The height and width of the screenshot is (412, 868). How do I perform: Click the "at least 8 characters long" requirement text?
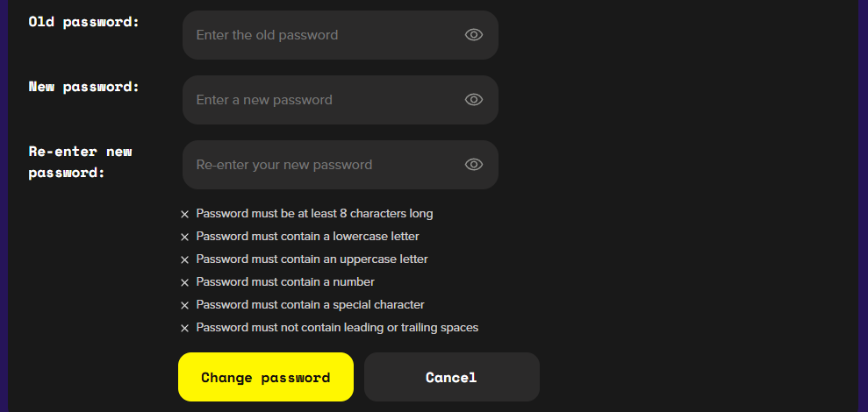point(314,214)
